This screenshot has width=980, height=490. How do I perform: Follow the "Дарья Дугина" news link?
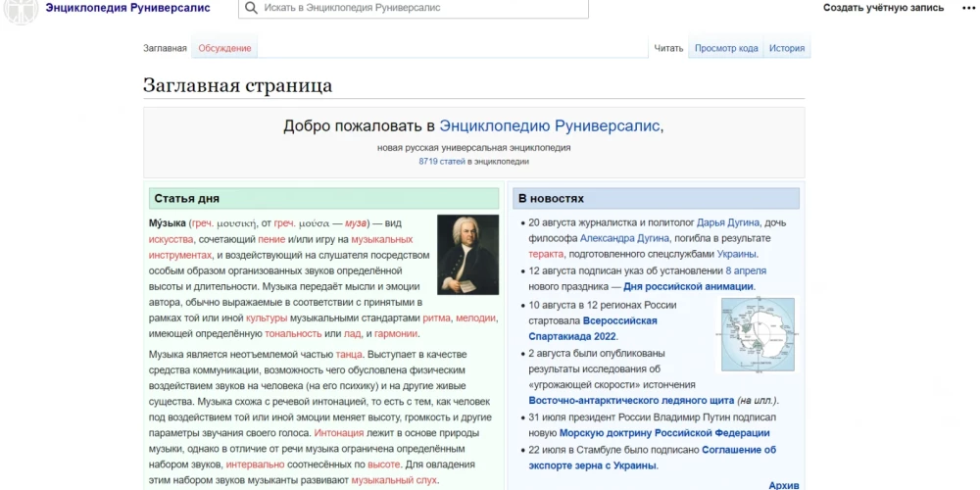[724, 222]
